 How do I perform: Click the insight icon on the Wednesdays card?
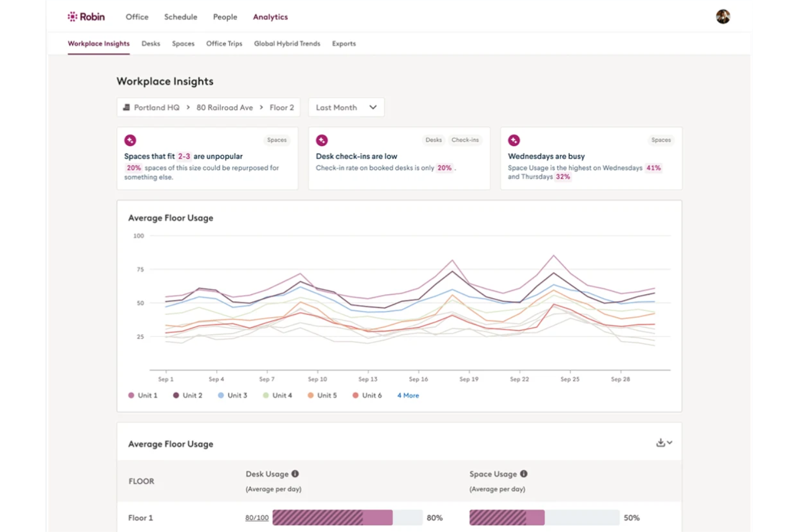coord(514,140)
